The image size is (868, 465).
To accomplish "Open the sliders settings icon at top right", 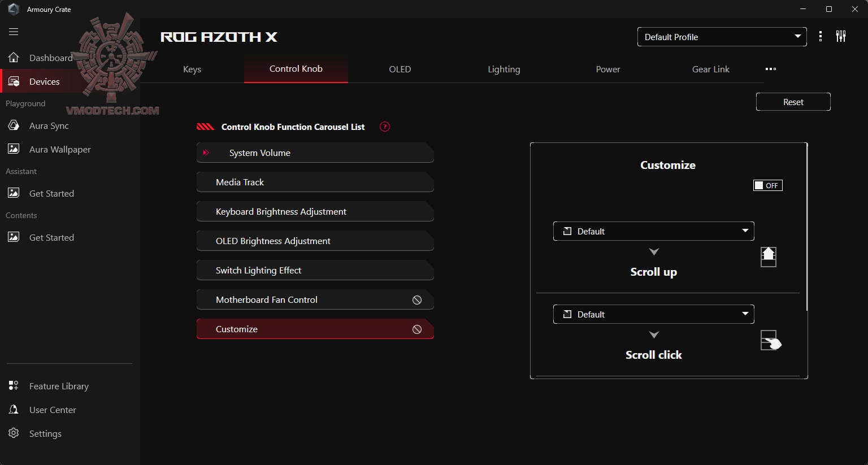I will (x=841, y=37).
